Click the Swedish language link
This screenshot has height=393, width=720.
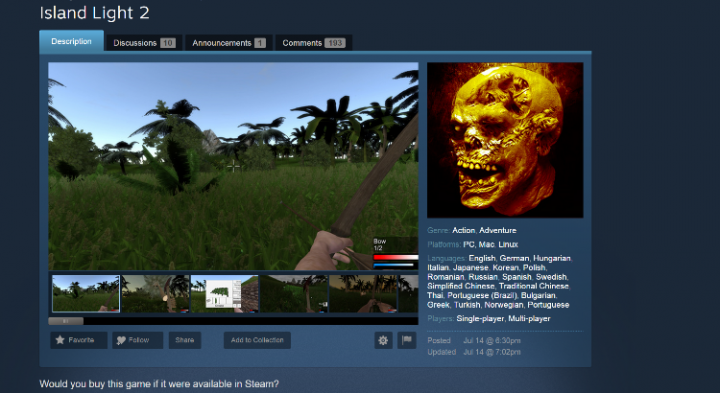pyautogui.click(x=551, y=277)
